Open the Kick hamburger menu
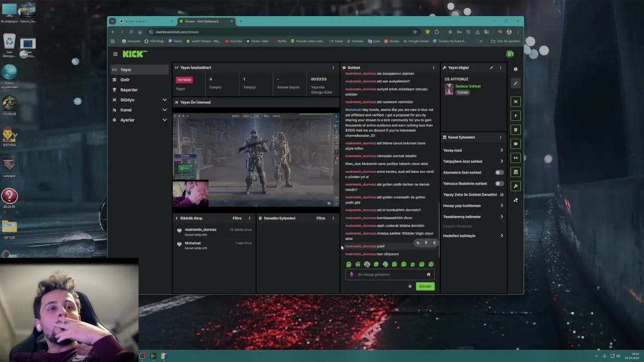 coord(115,54)
